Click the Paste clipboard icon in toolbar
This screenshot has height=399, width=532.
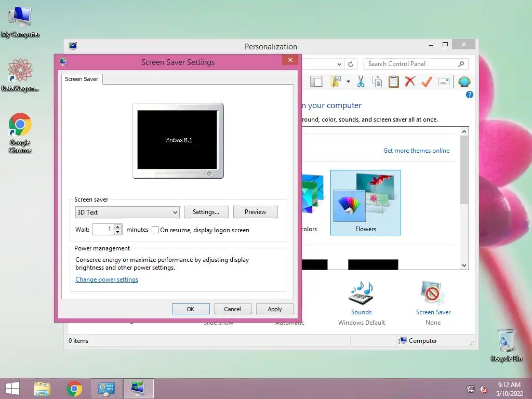pyautogui.click(x=394, y=82)
